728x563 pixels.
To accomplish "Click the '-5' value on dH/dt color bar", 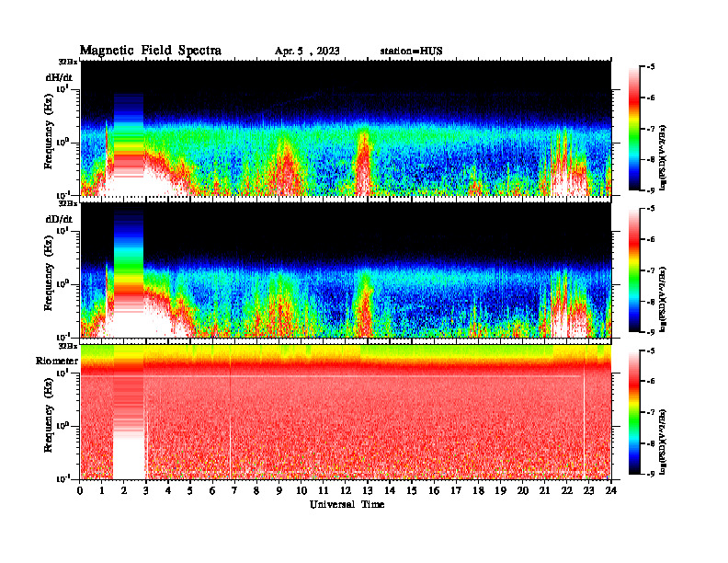I will (650, 67).
